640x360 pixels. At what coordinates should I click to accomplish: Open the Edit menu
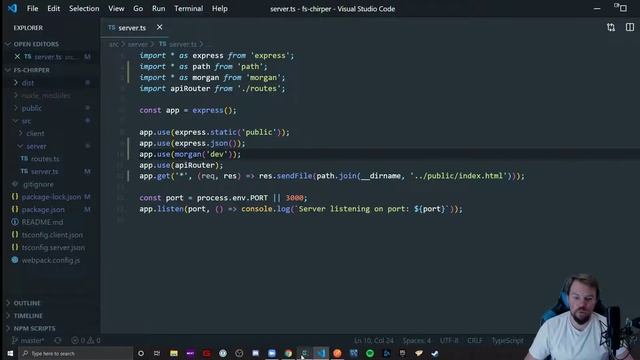(x=53, y=9)
